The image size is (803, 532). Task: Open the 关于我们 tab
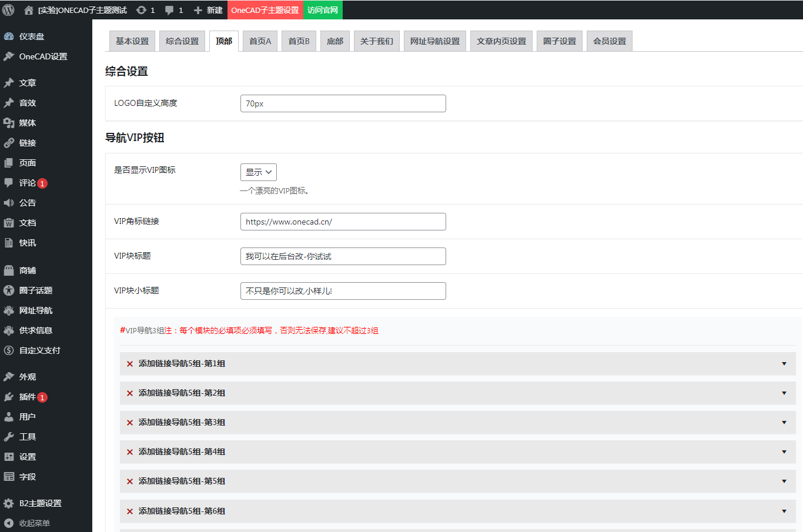point(377,41)
